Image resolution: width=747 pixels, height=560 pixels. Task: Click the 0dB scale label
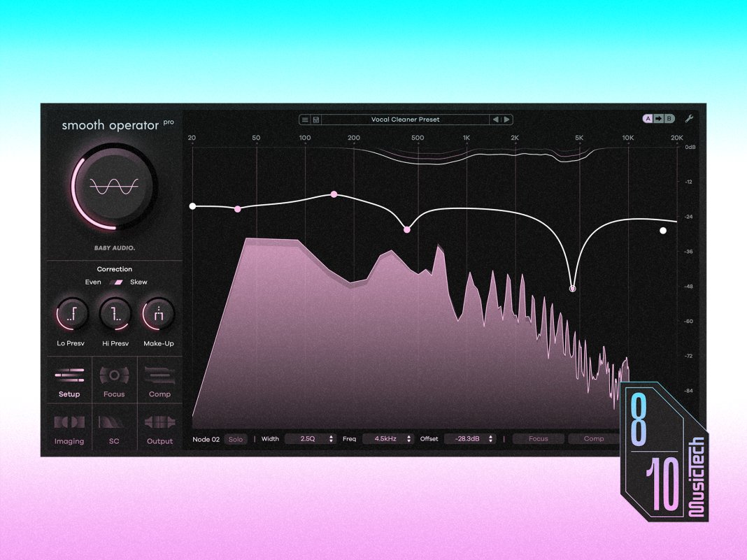click(690, 147)
